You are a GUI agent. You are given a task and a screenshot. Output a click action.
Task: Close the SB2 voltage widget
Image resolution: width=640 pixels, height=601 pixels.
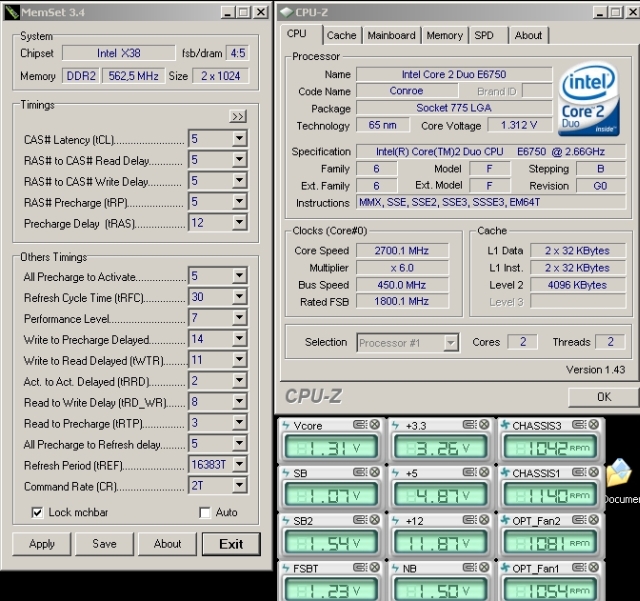click(374, 520)
